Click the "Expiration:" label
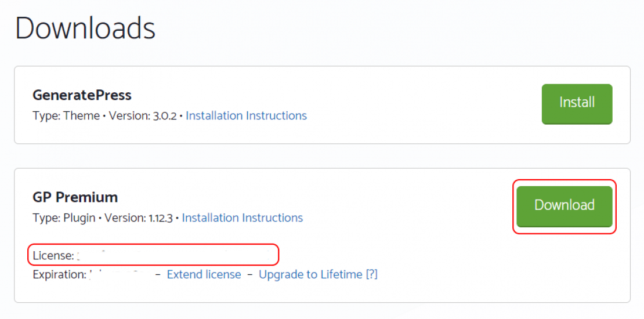The width and height of the screenshot is (644, 319). click(60, 275)
